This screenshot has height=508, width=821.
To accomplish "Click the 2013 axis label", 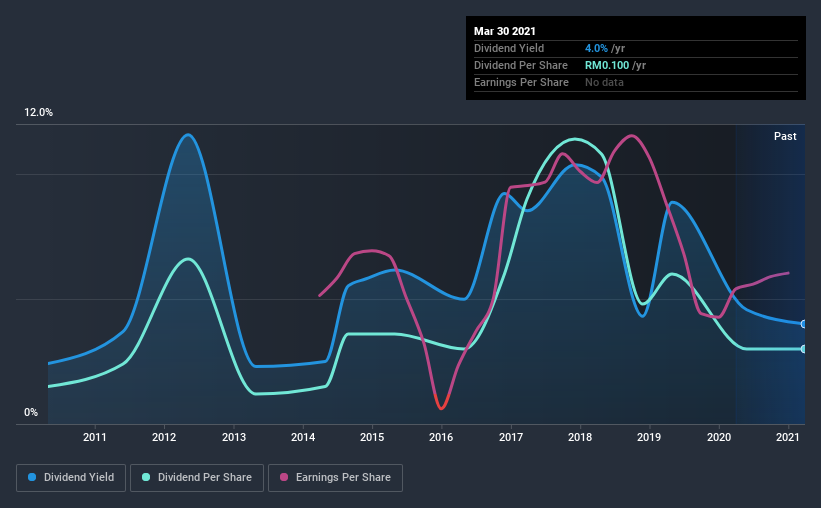I will tap(234, 437).
